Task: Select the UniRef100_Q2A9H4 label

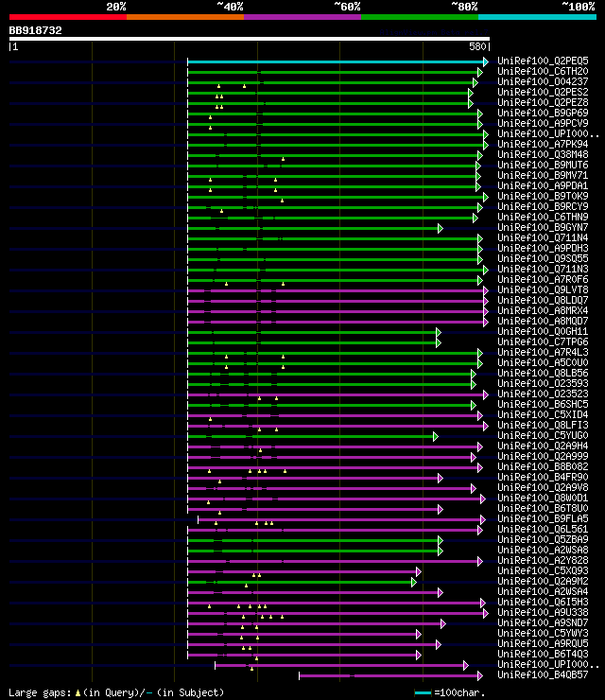Action: pos(543,446)
